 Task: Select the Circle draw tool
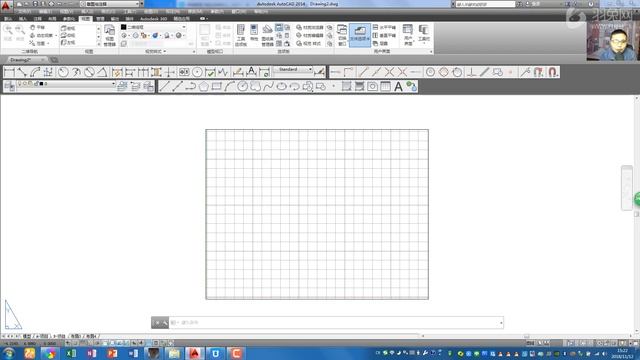click(242, 87)
